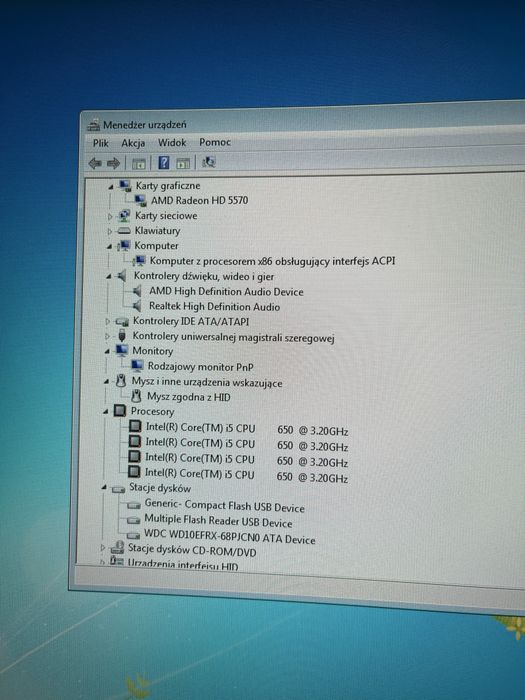Click the Stacje dysków CD-ROM/DVD icon
This screenshot has height=700, width=525.
pyautogui.click(x=117, y=548)
